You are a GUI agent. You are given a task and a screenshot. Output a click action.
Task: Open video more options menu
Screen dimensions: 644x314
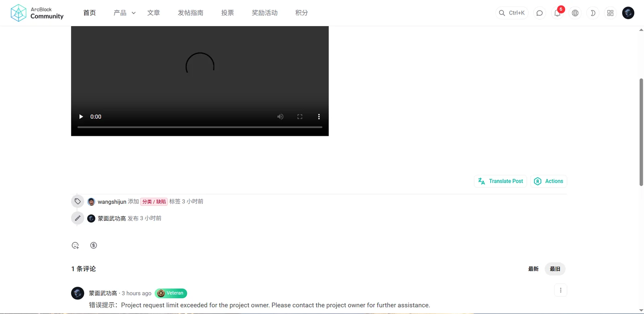(319, 117)
